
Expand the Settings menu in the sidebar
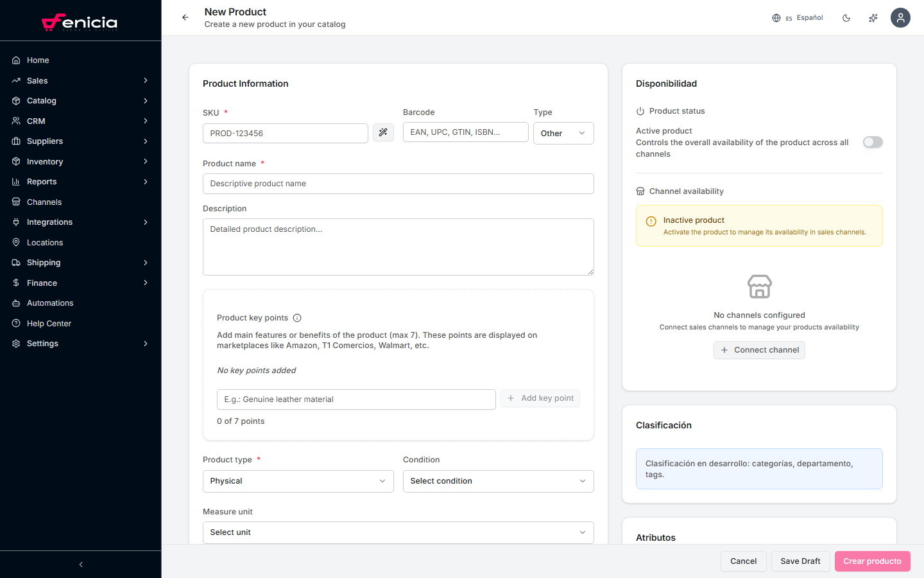click(x=42, y=343)
